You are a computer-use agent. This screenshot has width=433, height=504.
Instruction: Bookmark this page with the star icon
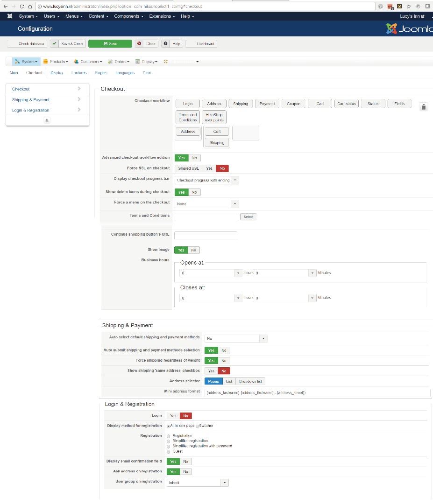point(409,7)
